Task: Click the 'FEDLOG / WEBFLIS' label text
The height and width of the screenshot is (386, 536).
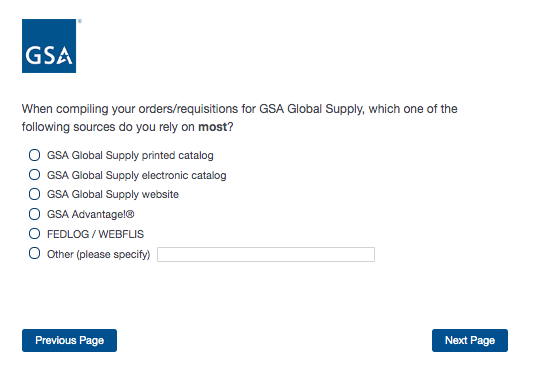Action: point(95,234)
